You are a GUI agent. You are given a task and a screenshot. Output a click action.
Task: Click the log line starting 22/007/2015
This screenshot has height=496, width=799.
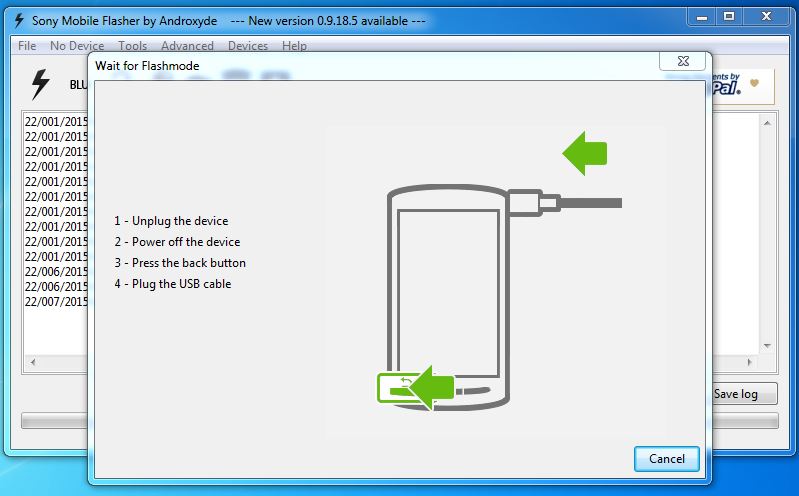[56, 301]
